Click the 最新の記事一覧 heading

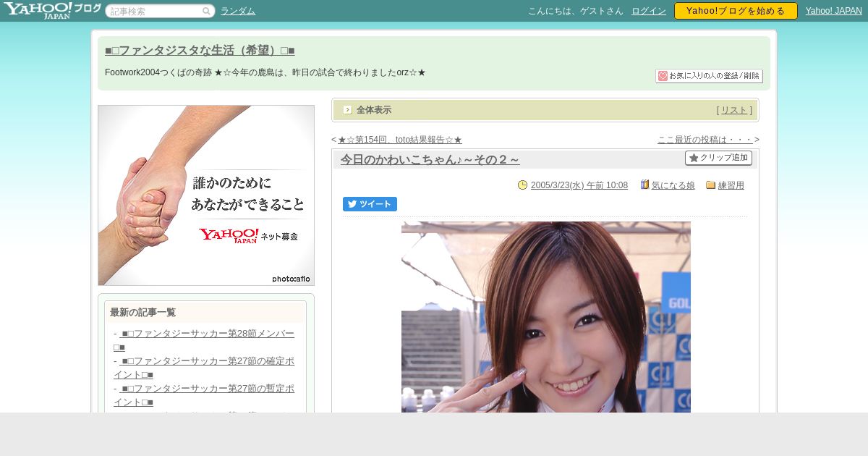tap(142, 313)
